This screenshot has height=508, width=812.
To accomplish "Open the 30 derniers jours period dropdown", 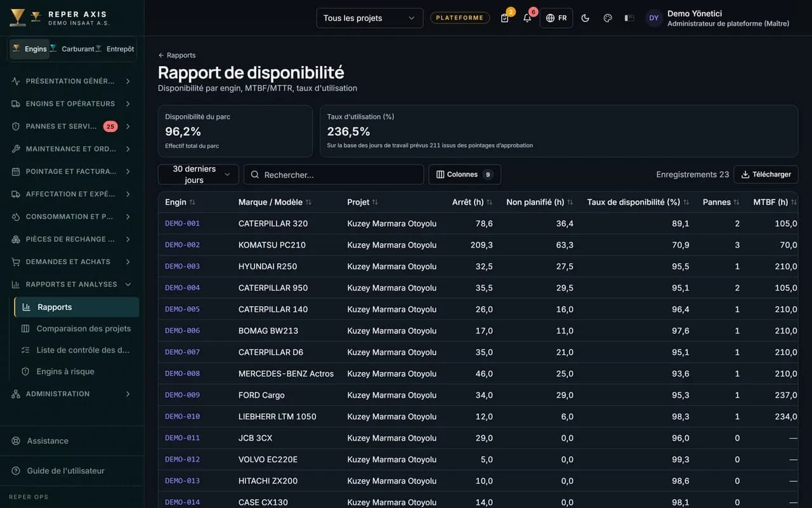I will 198,175.
